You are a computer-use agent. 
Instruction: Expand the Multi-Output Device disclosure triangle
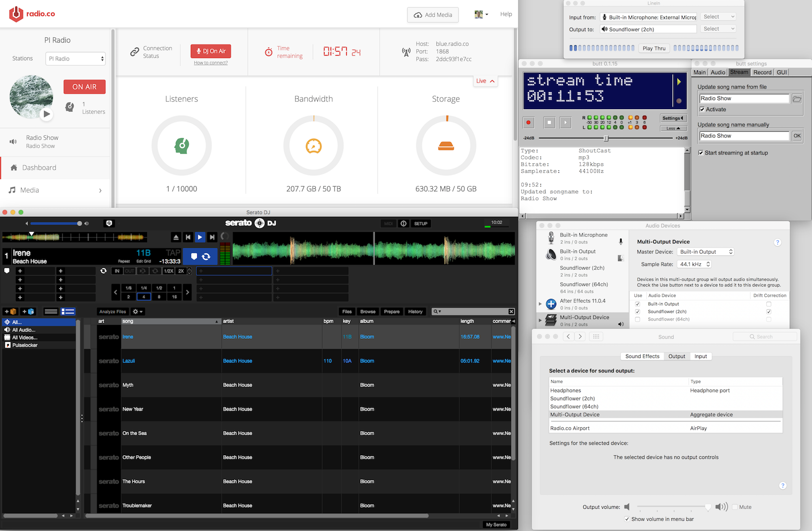click(x=540, y=321)
